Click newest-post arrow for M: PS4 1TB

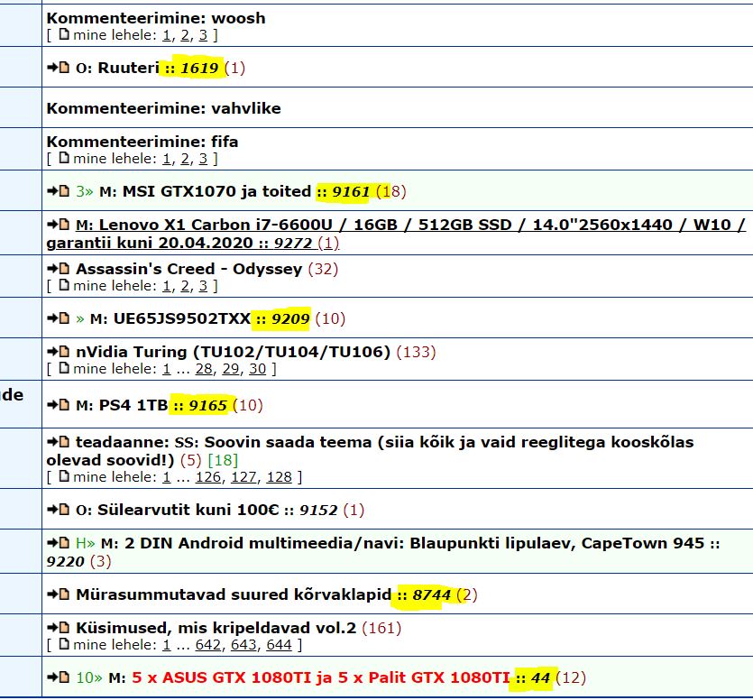point(59,405)
